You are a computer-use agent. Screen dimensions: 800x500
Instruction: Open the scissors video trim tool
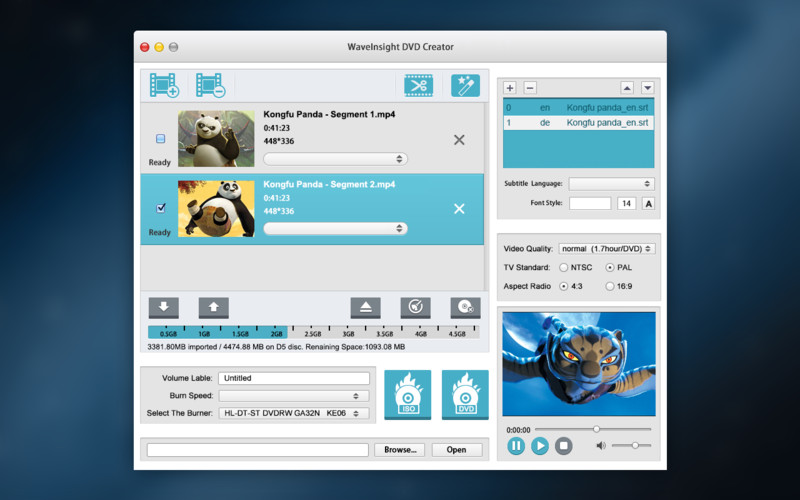click(418, 86)
